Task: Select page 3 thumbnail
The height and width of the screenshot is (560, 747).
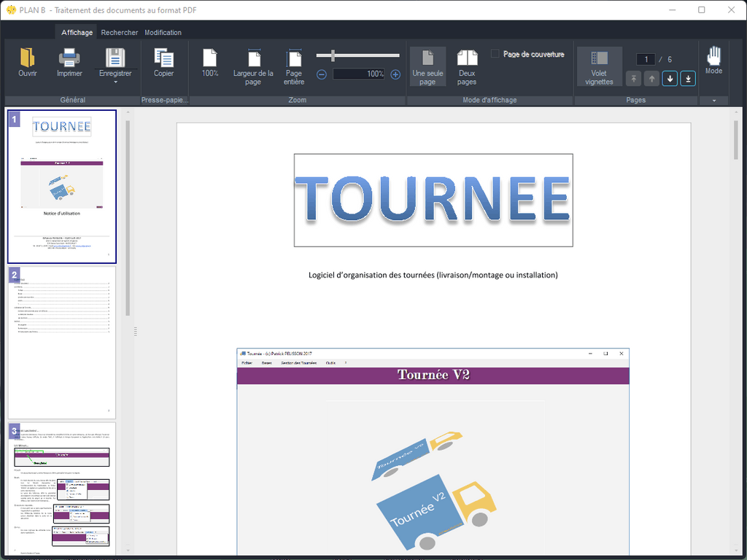Action: [x=62, y=489]
